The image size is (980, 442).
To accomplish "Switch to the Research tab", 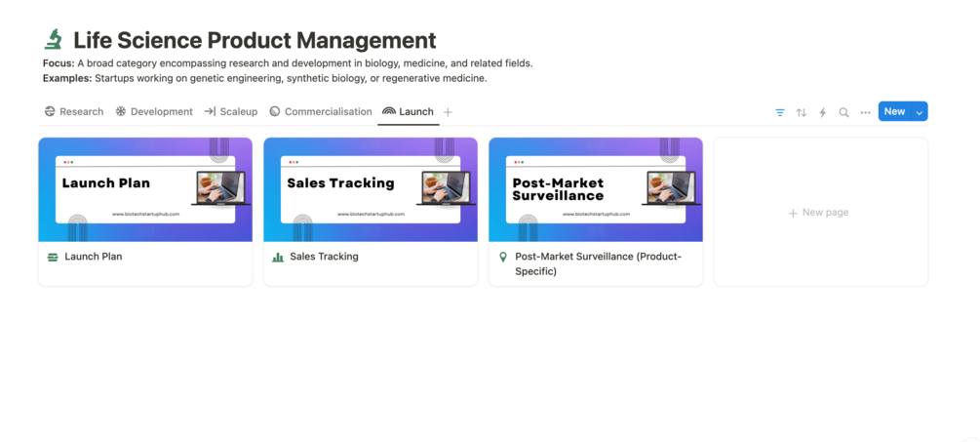I will [x=74, y=111].
